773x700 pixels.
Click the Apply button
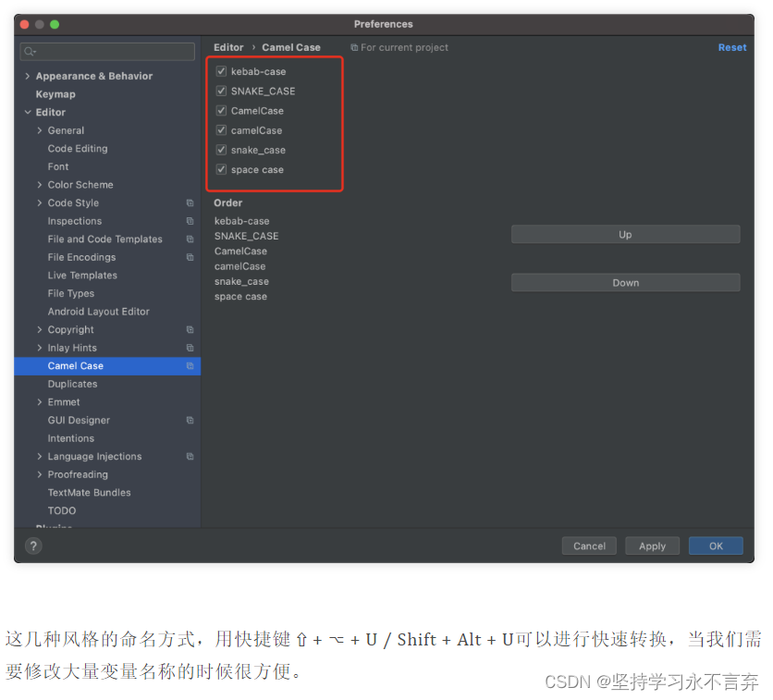tap(652, 546)
